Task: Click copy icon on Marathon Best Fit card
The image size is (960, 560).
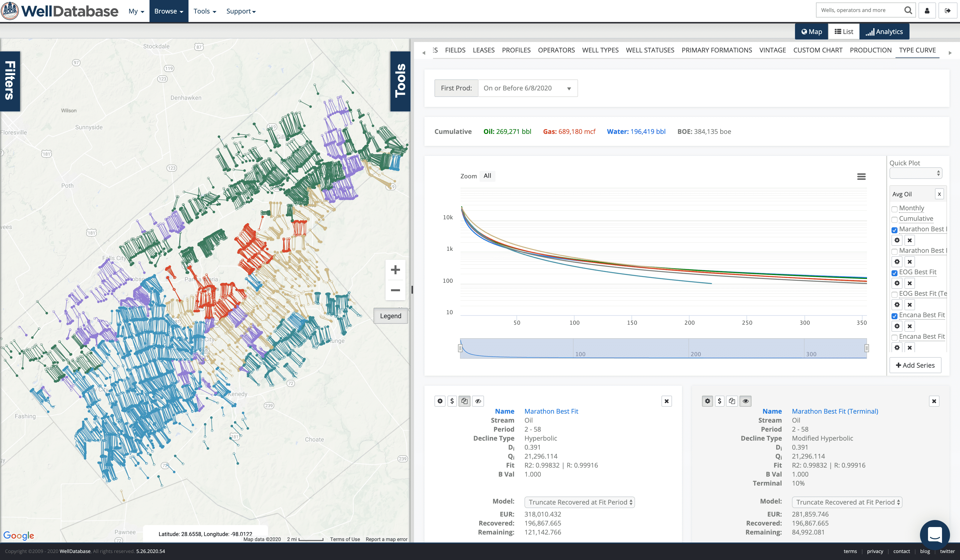Action: click(464, 401)
